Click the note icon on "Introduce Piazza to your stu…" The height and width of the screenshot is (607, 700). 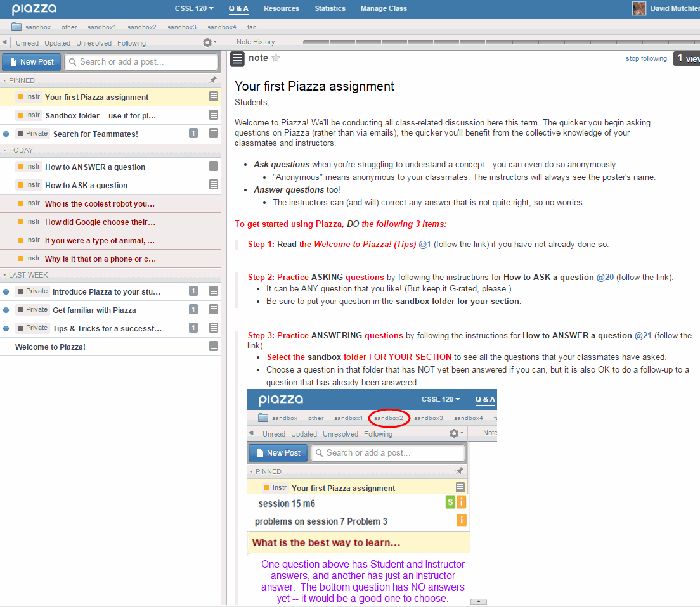[214, 291]
